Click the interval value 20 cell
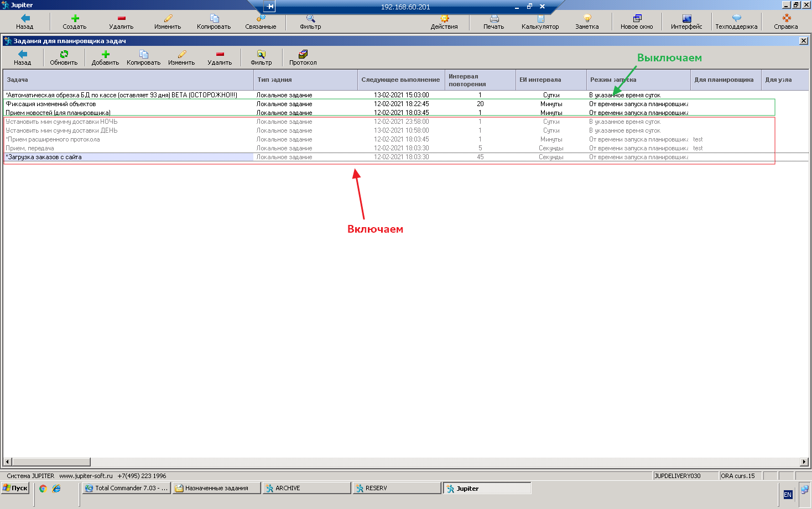 click(x=480, y=104)
